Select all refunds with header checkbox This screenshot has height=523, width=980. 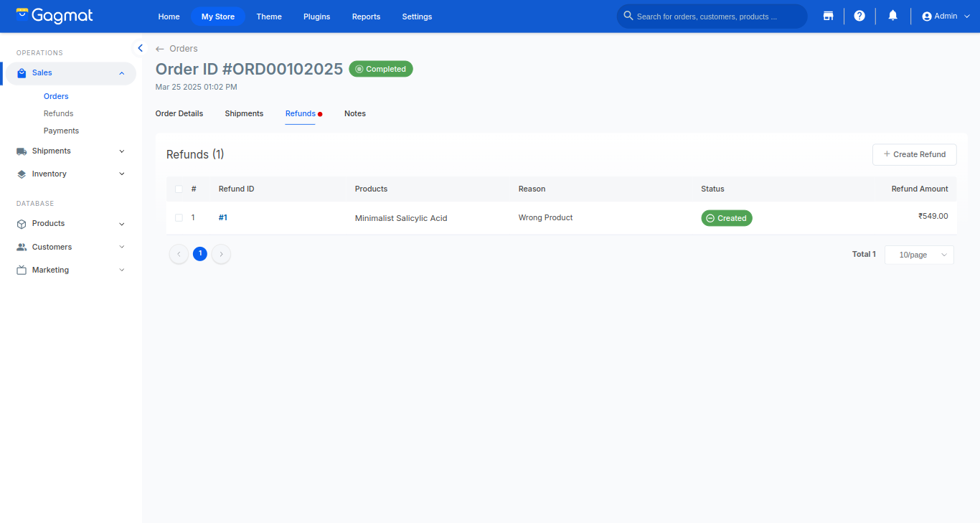pyautogui.click(x=179, y=189)
